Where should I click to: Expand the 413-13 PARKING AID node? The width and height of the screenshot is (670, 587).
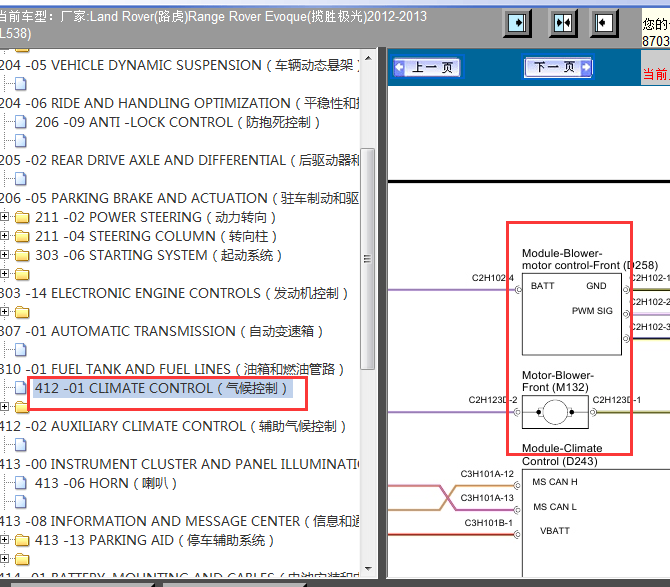pyautogui.click(x=4, y=540)
